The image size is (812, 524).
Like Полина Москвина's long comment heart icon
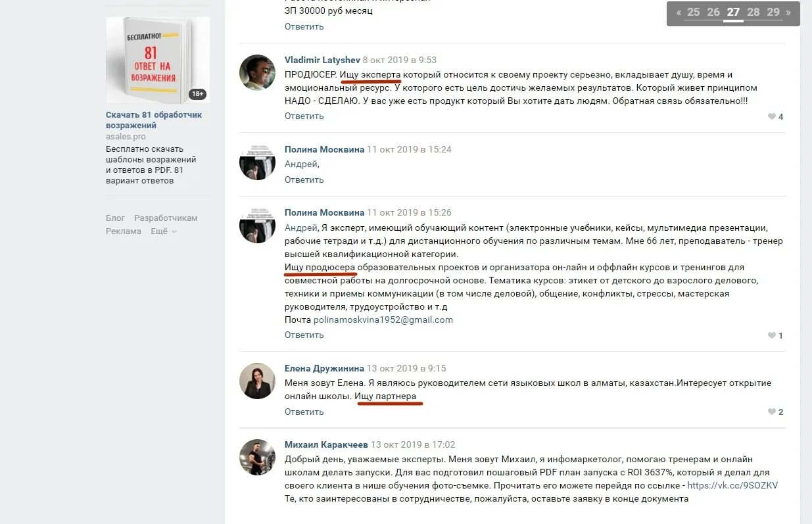point(772,335)
